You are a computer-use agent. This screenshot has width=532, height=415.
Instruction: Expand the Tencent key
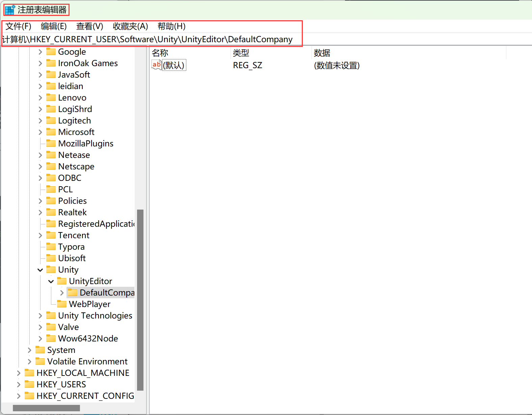pyautogui.click(x=40, y=235)
